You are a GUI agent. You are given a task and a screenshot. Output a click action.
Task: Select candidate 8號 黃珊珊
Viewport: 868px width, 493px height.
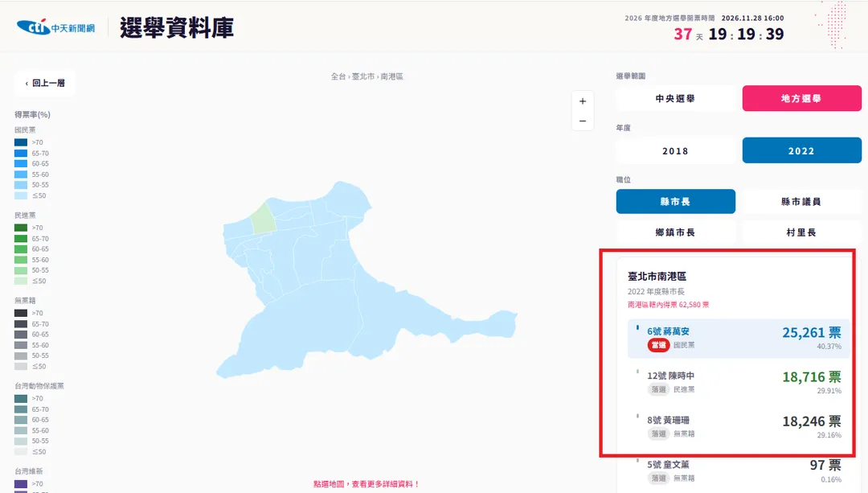click(x=739, y=426)
